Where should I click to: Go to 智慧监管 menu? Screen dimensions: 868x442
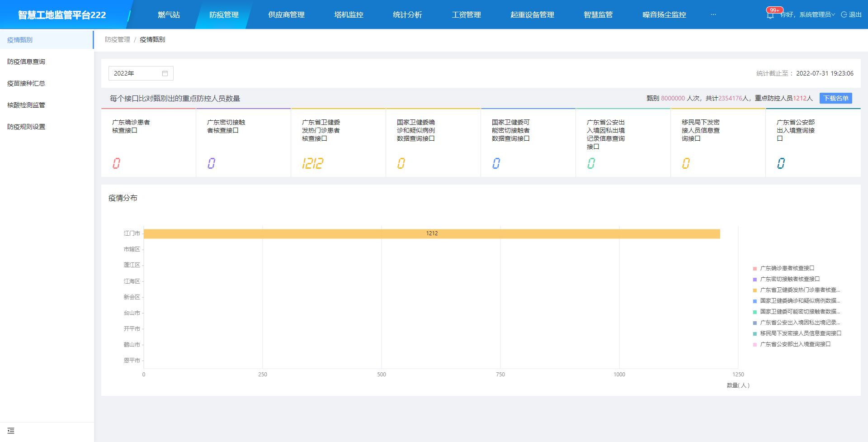(598, 14)
